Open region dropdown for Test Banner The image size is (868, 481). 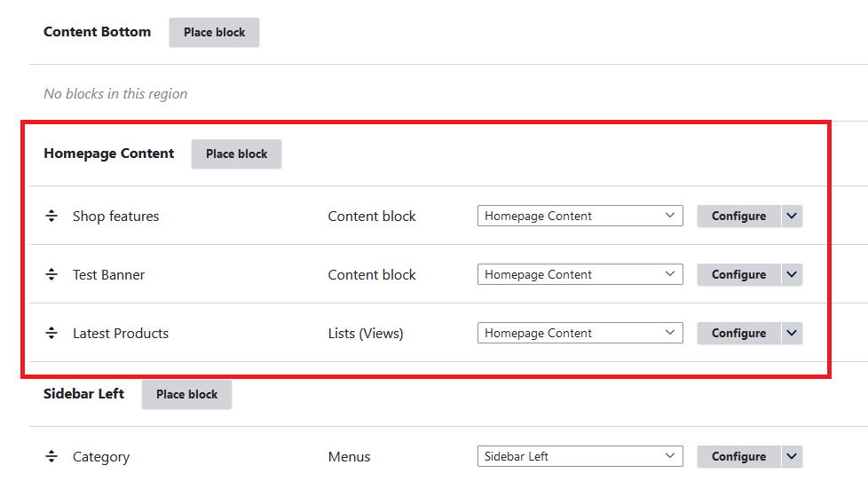[580, 275]
